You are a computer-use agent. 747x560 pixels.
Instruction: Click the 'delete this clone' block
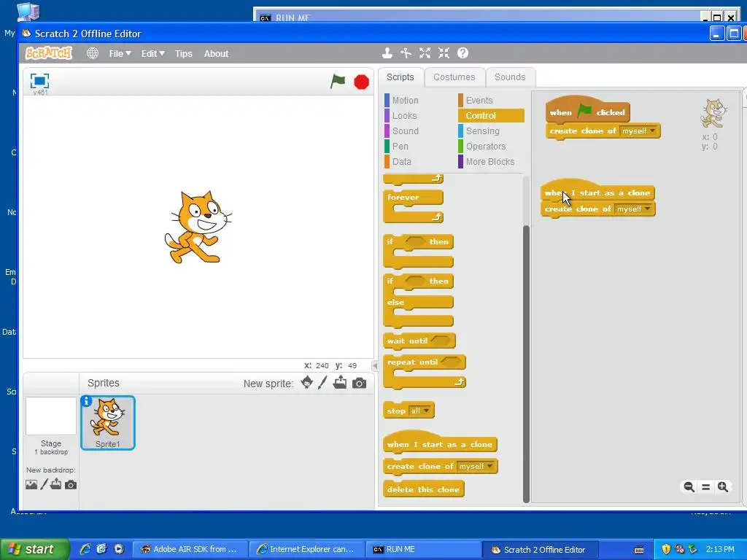(423, 489)
